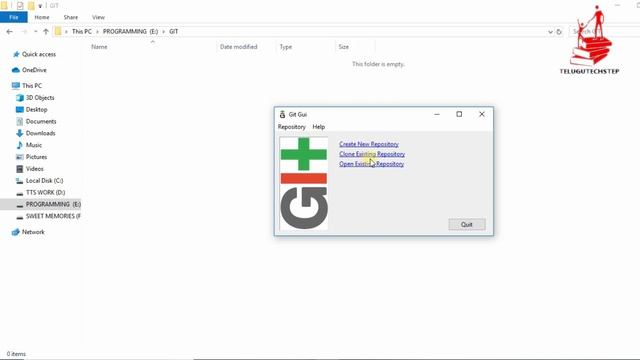The image size is (640, 360).
Task: Sort by Date modified column
Action: (x=238, y=47)
